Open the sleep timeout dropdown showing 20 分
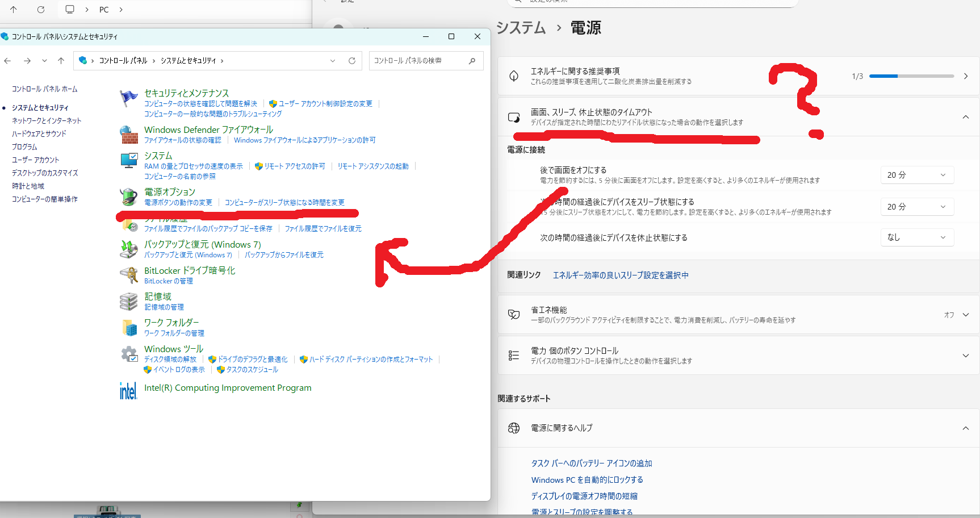The width and height of the screenshot is (980, 518). [916, 207]
